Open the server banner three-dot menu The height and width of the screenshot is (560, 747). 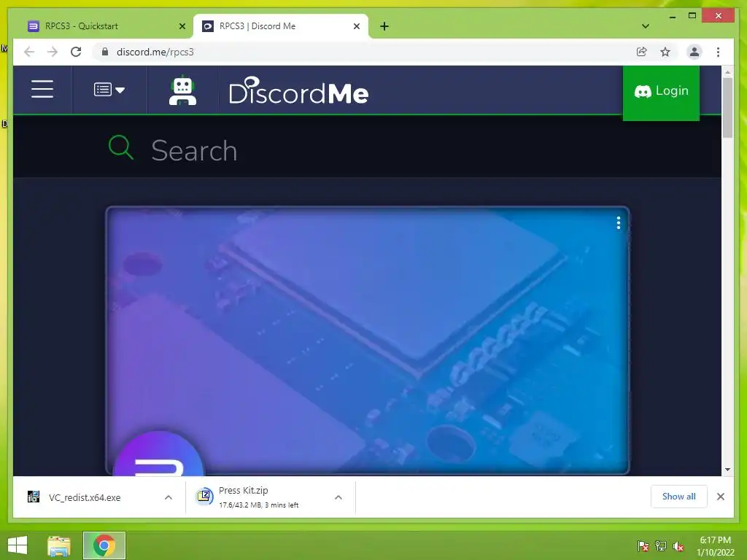619,223
